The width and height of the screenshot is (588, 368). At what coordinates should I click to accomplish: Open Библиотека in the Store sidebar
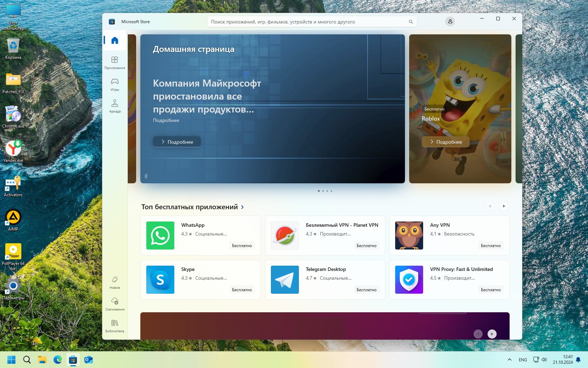click(115, 326)
